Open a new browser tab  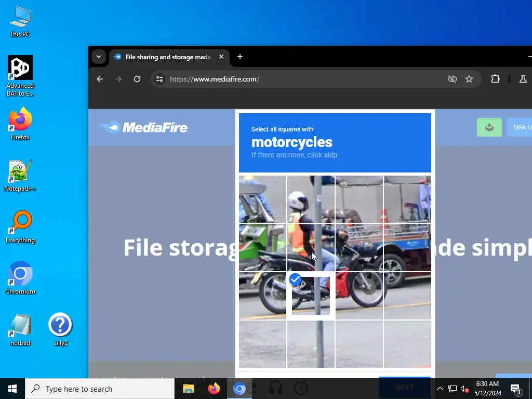point(240,57)
